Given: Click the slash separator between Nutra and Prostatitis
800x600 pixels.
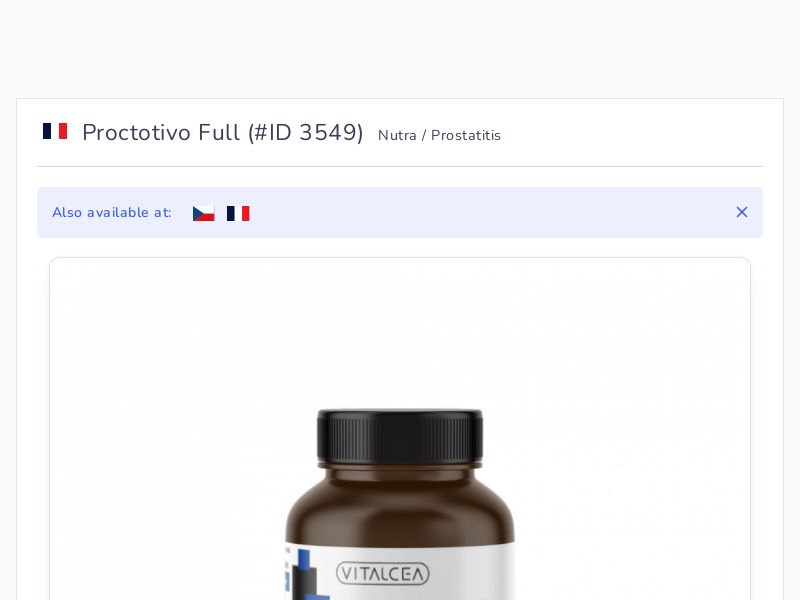Looking at the screenshot, I should click(x=423, y=135).
